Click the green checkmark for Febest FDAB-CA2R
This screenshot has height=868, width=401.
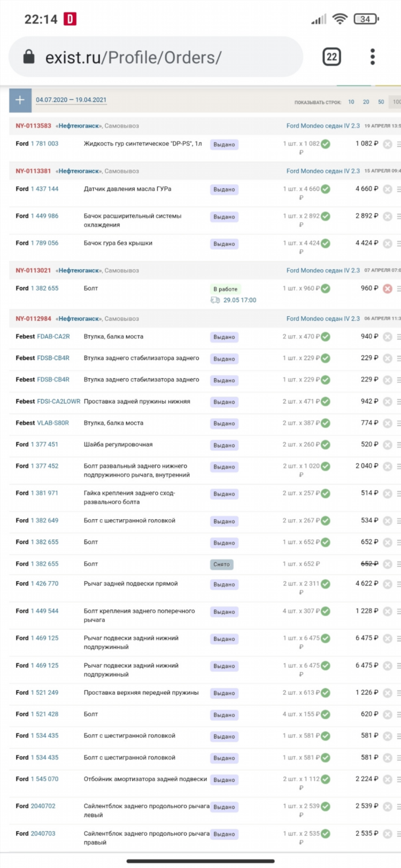pyautogui.click(x=326, y=337)
